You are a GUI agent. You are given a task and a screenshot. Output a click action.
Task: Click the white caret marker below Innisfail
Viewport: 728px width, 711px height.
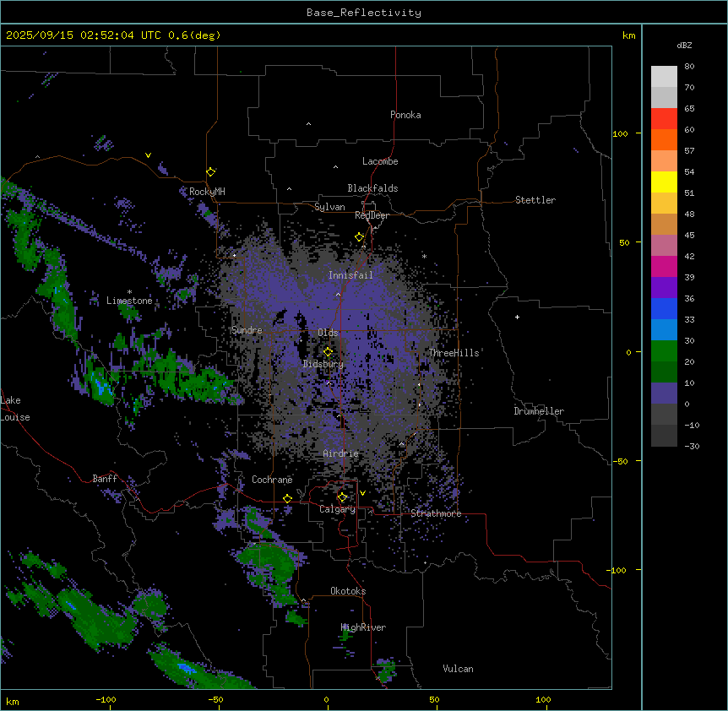pyautogui.click(x=338, y=294)
